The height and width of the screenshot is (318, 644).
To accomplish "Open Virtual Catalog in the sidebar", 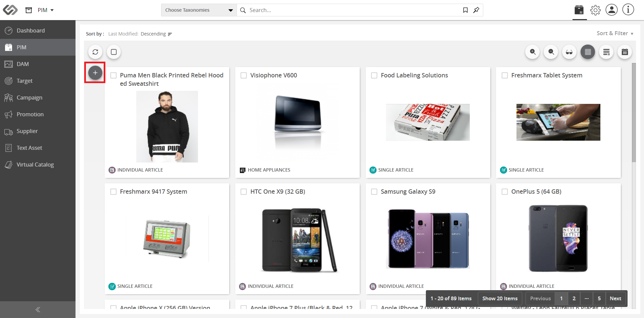I will coord(38,165).
